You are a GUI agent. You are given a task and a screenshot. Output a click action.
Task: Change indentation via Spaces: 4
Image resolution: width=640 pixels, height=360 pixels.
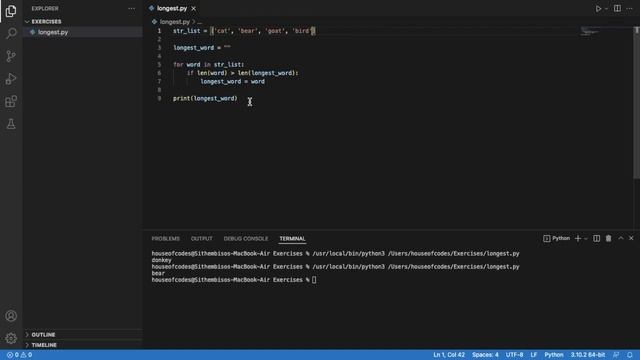tap(485, 355)
